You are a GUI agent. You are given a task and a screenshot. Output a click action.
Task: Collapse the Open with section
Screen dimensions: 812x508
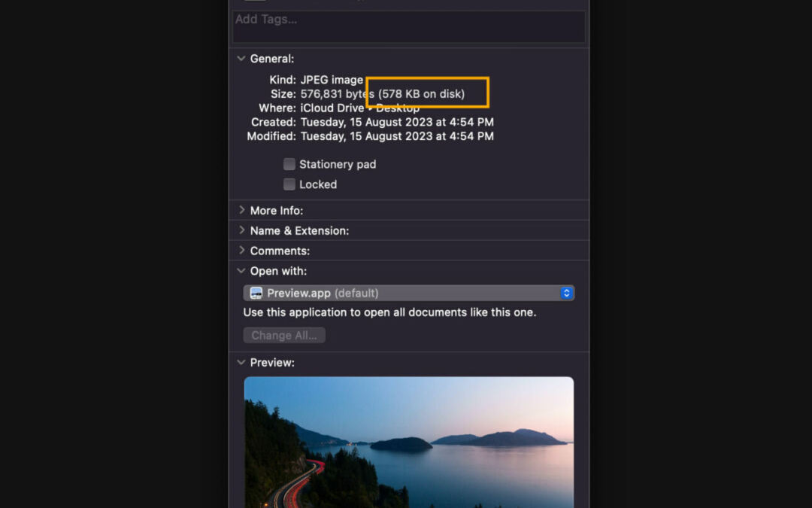coord(241,271)
